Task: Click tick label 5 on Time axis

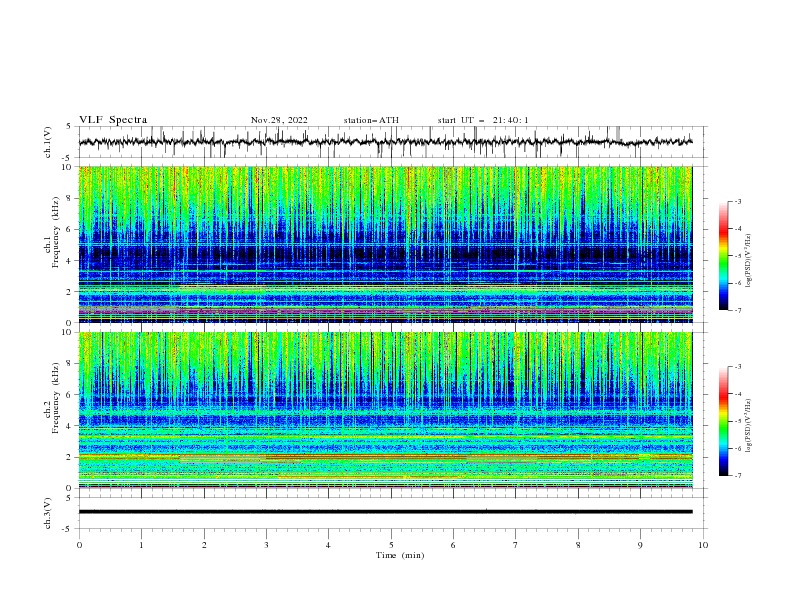Action: (391, 545)
